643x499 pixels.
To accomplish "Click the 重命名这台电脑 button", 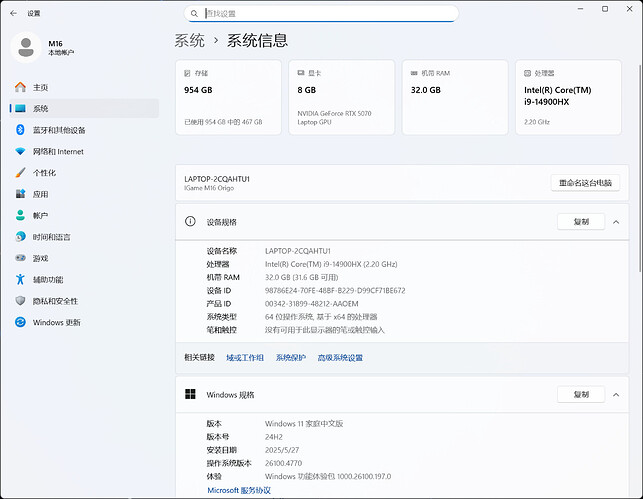I will [585, 183].
